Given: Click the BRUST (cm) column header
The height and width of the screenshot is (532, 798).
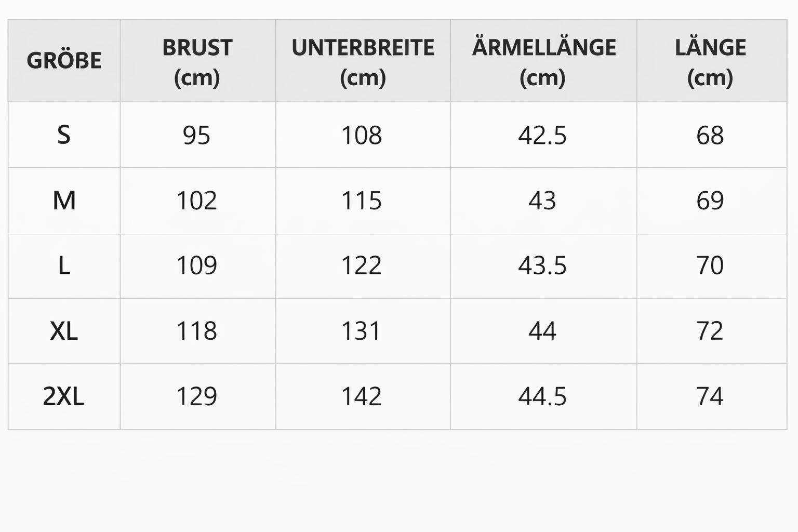Looking at the screenshot, I should (197, 62).
